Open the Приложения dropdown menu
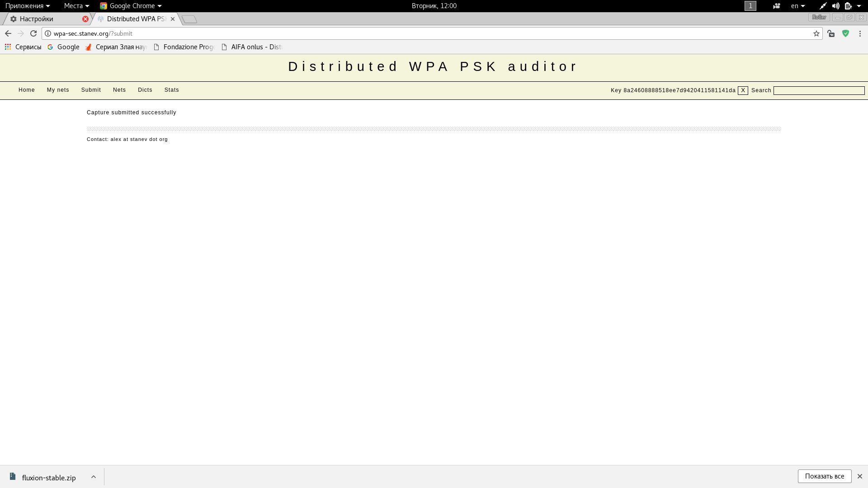The height and width of the screenshot is (488, 868). click(27, 6)
